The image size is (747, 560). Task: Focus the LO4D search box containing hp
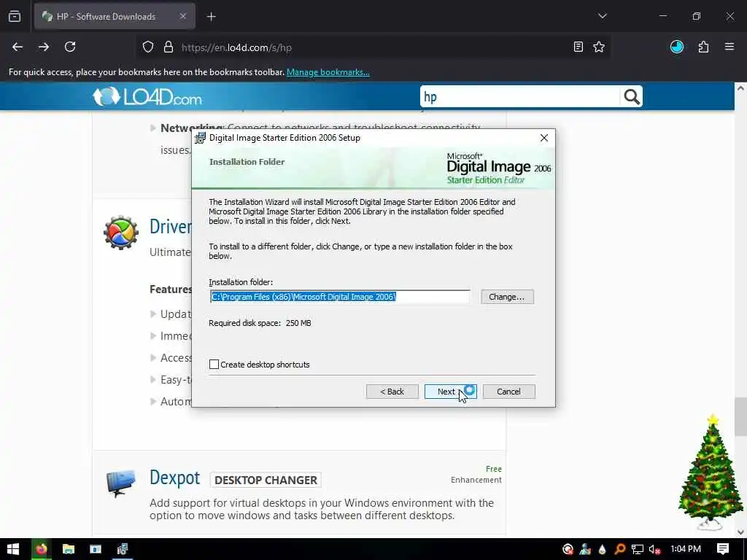[519, 97]
